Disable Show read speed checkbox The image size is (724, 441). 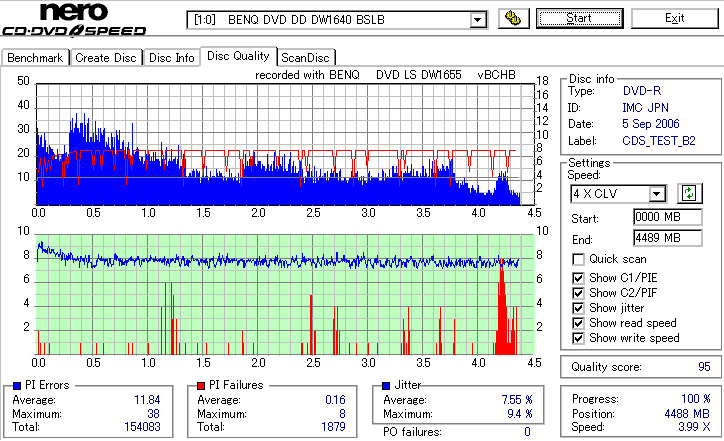point(578,323)
